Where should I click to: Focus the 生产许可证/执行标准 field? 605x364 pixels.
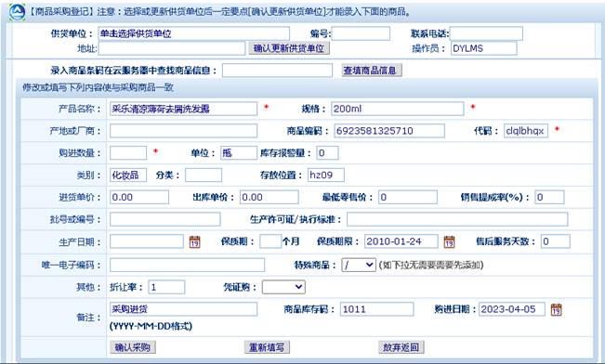(457, 219)
